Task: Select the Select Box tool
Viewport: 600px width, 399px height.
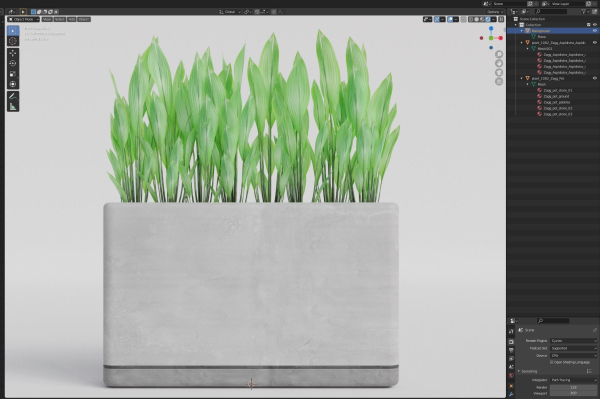Action: point(13,31)
